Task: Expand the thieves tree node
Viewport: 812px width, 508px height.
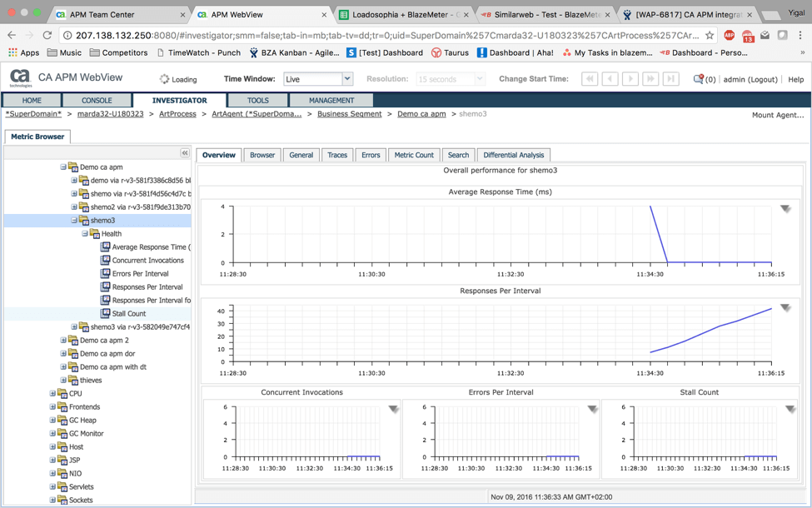Action: tap(63, 380)
